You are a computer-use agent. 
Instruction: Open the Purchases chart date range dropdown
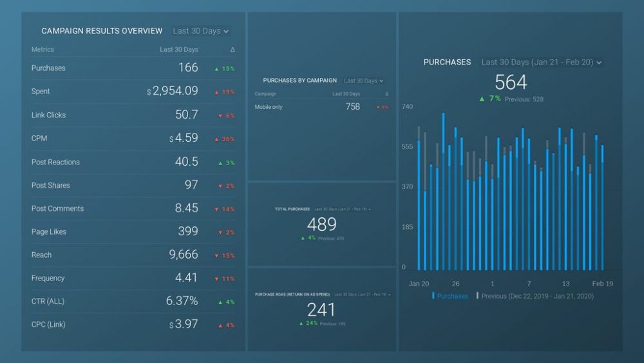542,63
